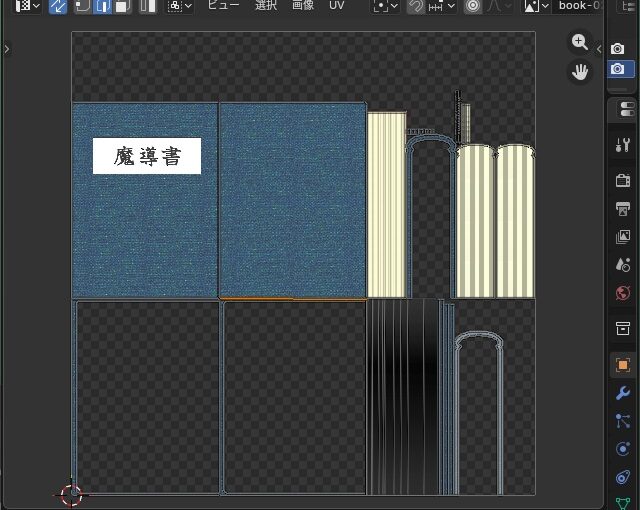
Task: Open the Output properties tab
Action: (x=623, y=209)
